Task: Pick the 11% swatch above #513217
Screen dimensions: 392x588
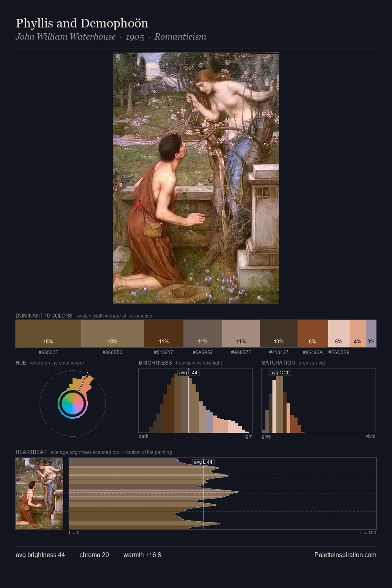Action: point(164,334)
